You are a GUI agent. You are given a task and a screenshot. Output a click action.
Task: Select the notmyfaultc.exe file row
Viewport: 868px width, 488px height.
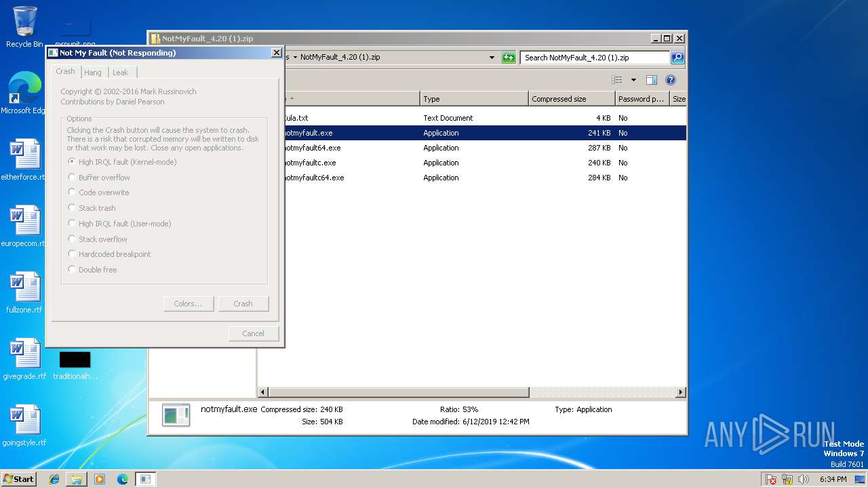(x=473, y=163)
